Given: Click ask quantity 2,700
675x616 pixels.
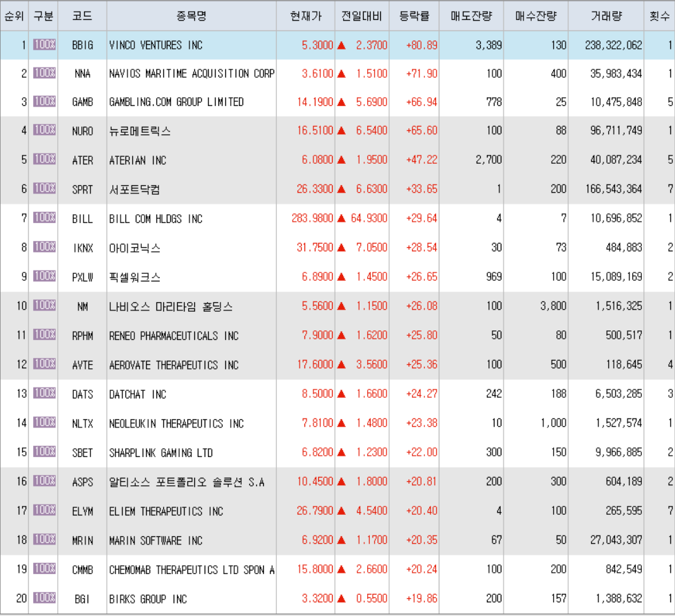Looking at the screenshot, I should point(489,160).
